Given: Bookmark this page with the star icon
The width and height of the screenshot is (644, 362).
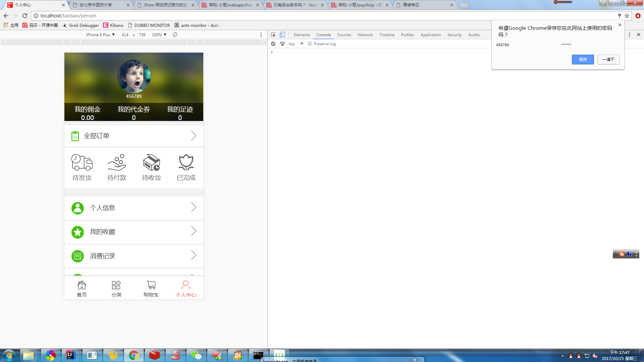Looking at the screenshot, I should pos(627,16).
